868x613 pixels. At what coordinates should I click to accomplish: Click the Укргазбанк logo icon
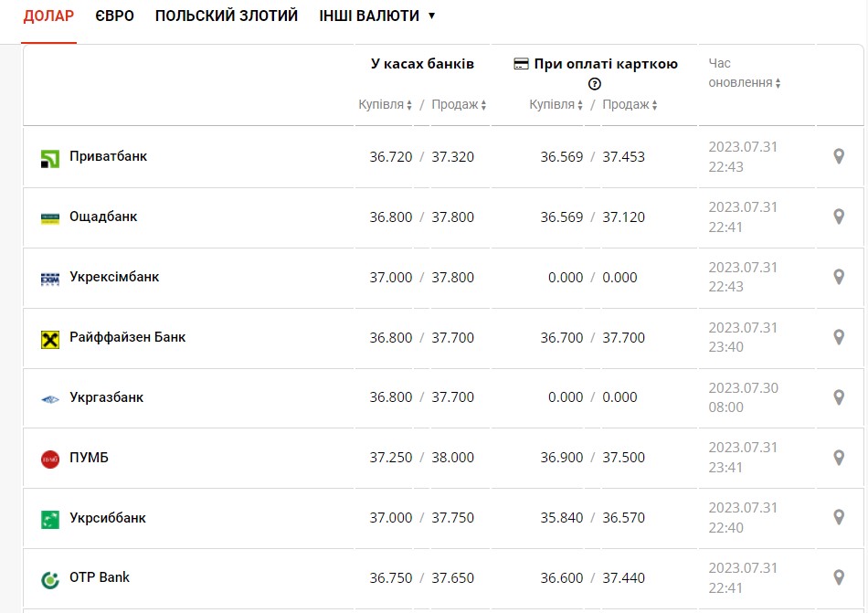coord(50,399)
